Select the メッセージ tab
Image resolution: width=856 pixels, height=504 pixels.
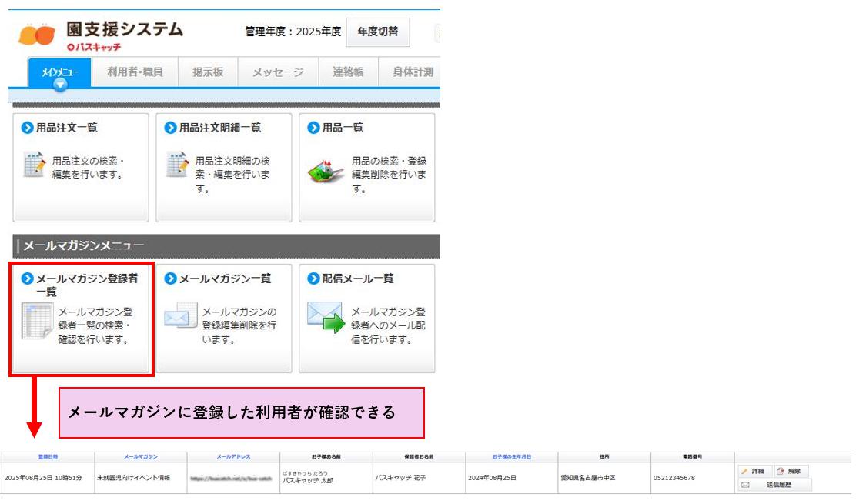click(x=278, y=72)
